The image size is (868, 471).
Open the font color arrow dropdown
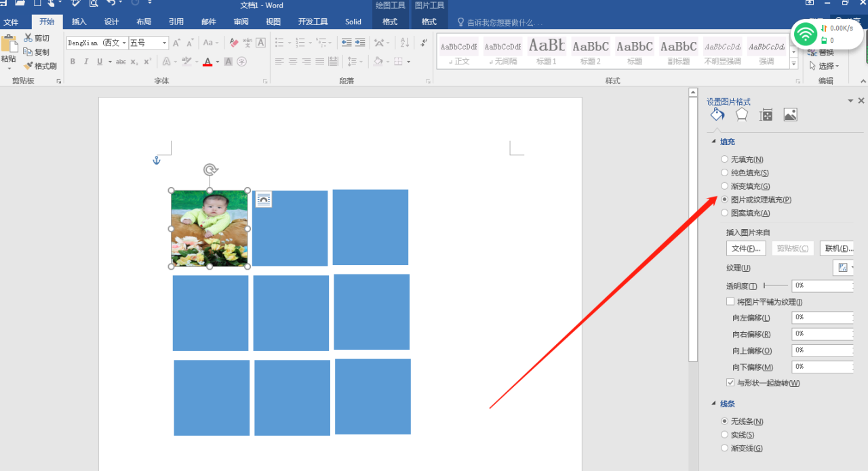pyautogui.click(x=217, y=62)
